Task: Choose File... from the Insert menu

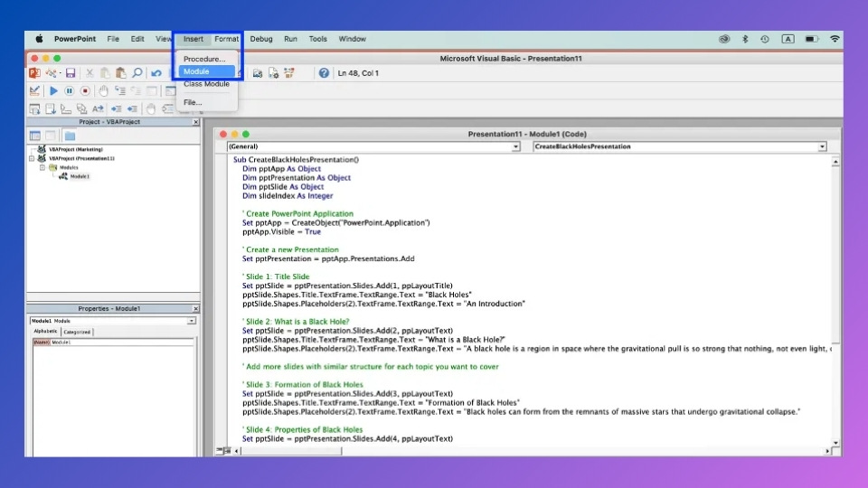Action: pos(193,102)
